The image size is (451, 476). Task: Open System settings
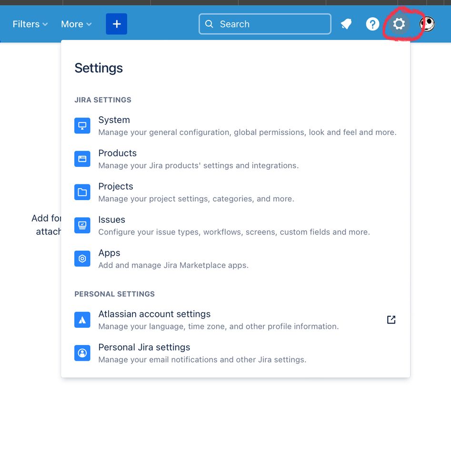(236, 126)
